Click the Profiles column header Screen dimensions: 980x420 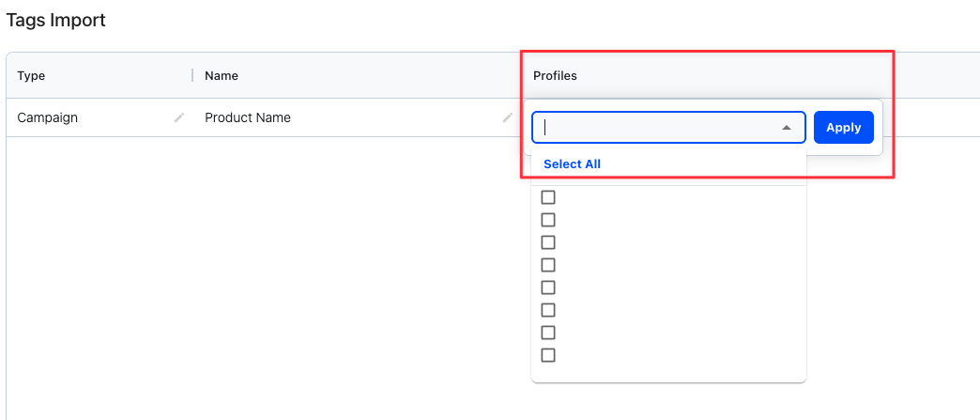555,76
